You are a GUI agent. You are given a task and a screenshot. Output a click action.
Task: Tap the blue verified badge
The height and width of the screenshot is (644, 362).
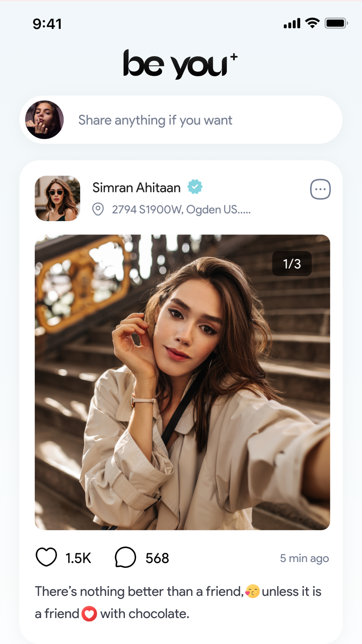[x=195, y=187]
